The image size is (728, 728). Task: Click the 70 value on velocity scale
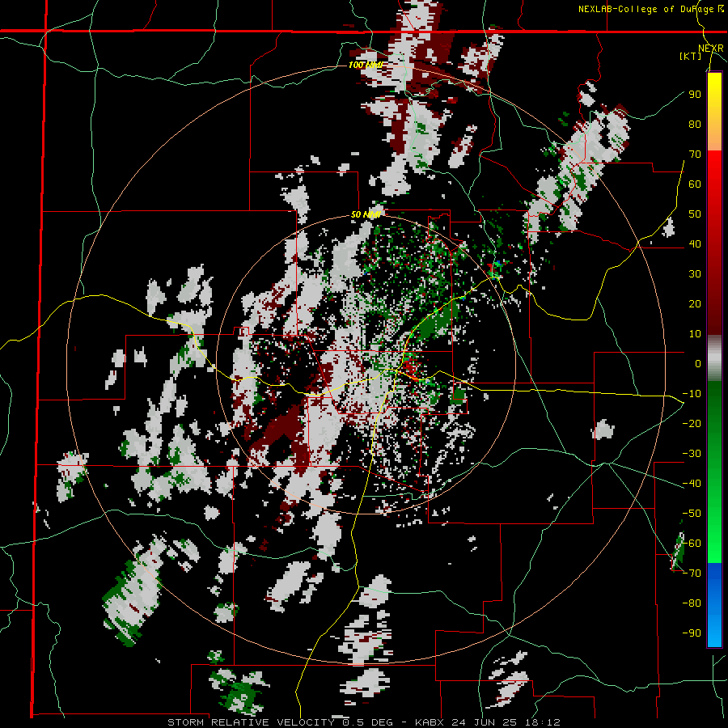pos(695,154)
